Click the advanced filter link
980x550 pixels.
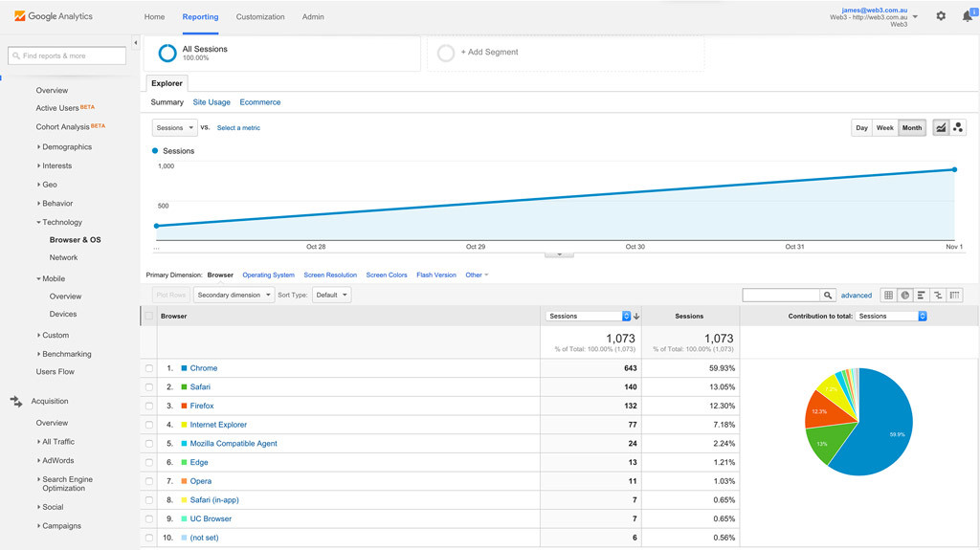(857, 295)
